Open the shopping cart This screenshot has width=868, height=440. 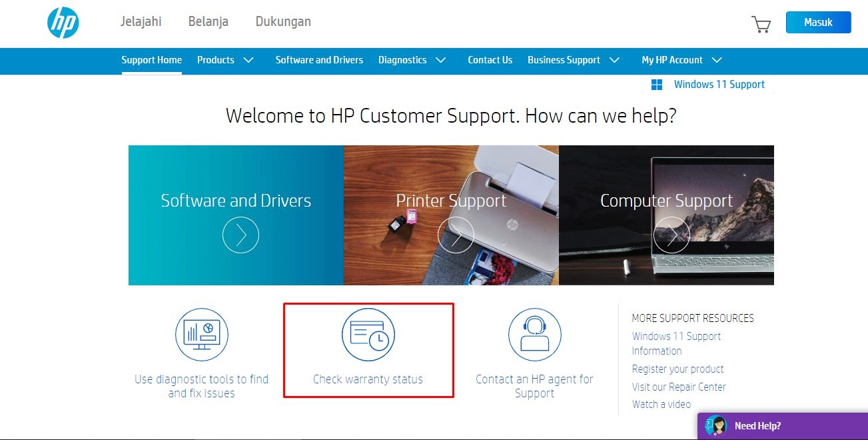[761, 22]
